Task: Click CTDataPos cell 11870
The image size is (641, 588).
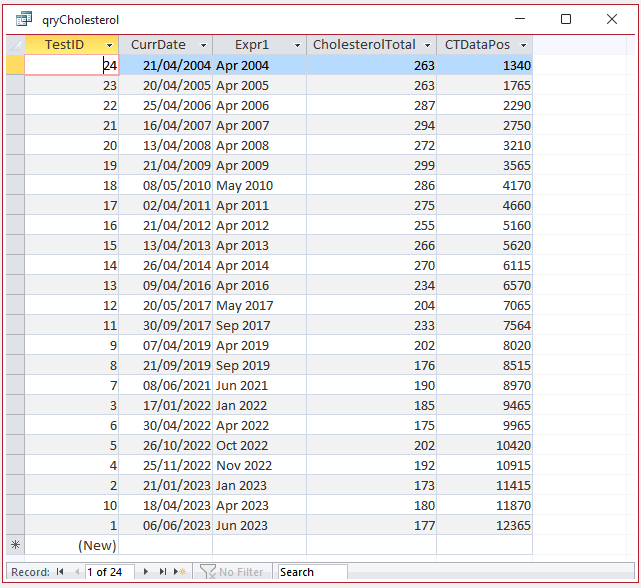Action: click(x=484, y=505)
